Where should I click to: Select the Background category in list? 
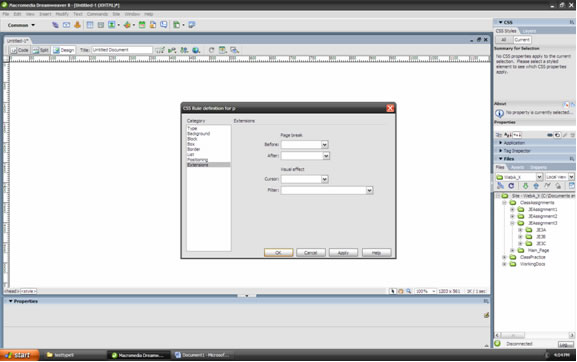click(198, 134)
